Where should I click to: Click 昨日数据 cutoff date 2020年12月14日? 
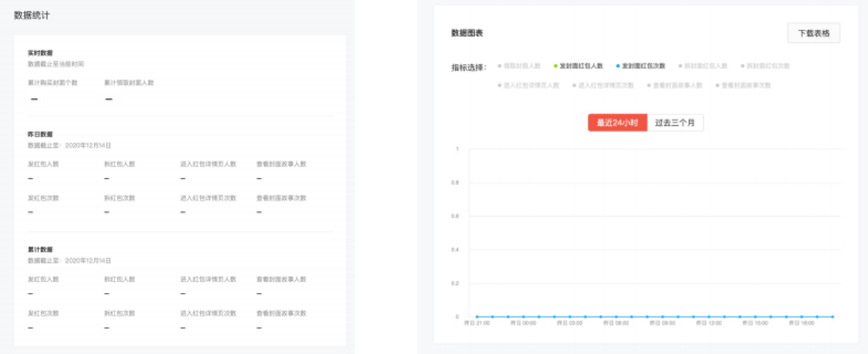(88, 145)
